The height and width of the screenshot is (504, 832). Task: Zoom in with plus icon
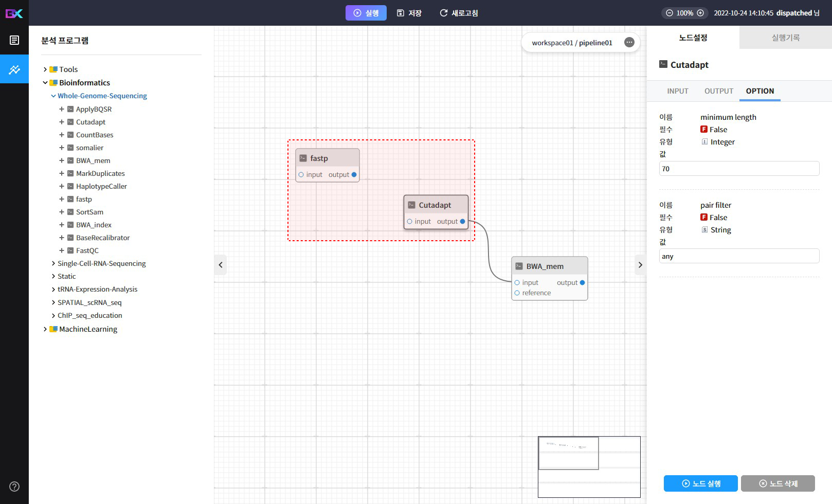coord(700,13)
